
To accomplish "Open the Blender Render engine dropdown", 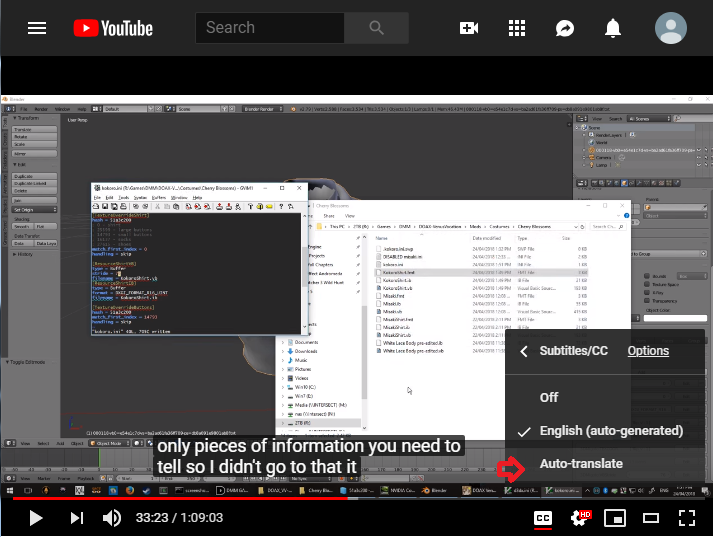I will [263, 109].
